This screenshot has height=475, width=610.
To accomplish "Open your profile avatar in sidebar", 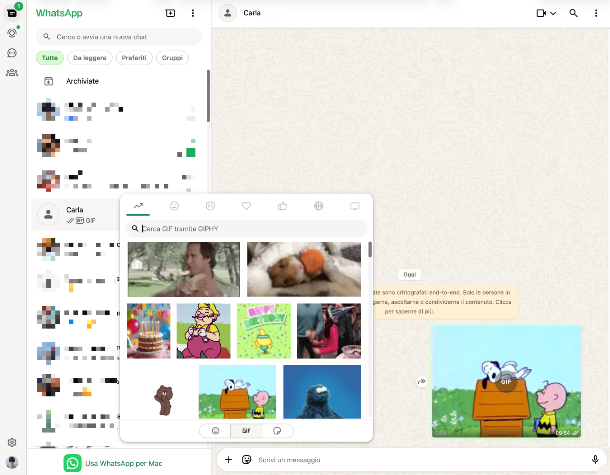I will tap(12, 462).
